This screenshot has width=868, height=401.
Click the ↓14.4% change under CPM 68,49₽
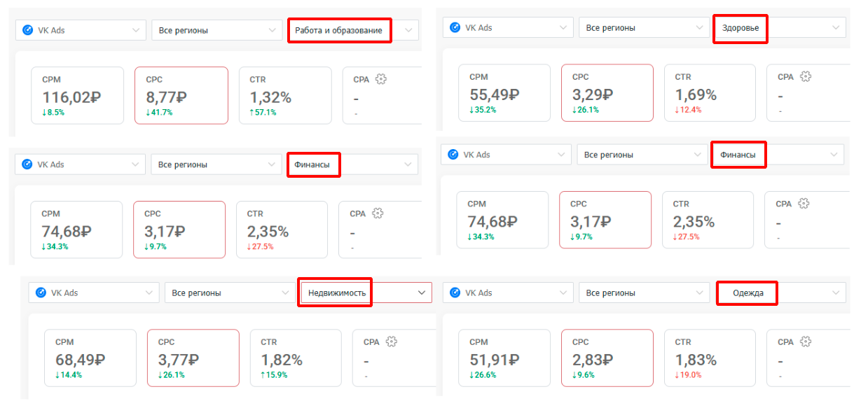(x=69, y=374)
